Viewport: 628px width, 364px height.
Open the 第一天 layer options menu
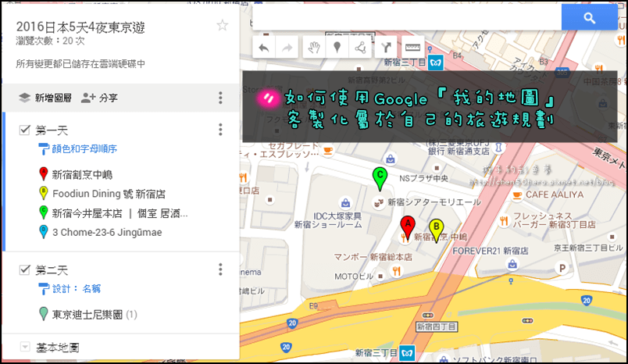pyautogui.click(x=220, y=130)
